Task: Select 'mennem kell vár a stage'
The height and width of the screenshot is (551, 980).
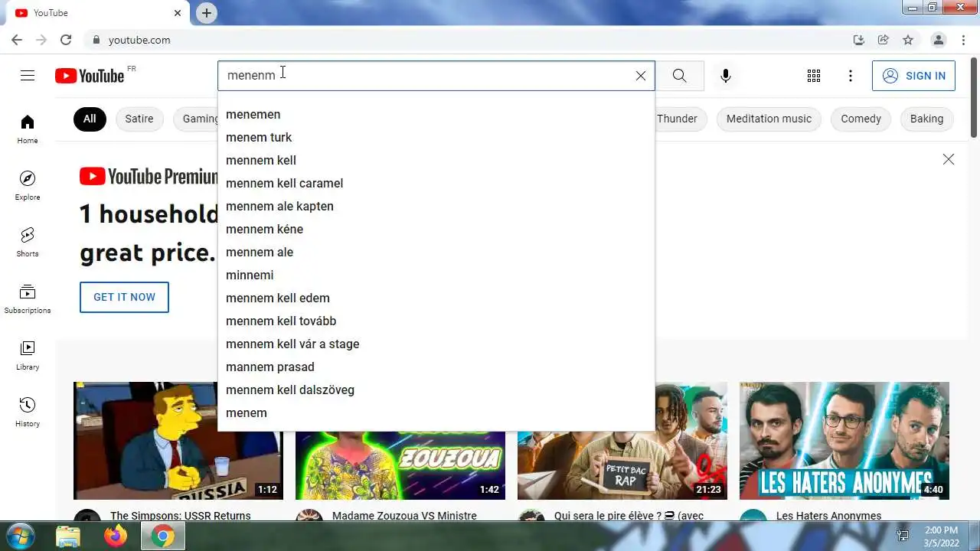Action: tap(436, 344)
